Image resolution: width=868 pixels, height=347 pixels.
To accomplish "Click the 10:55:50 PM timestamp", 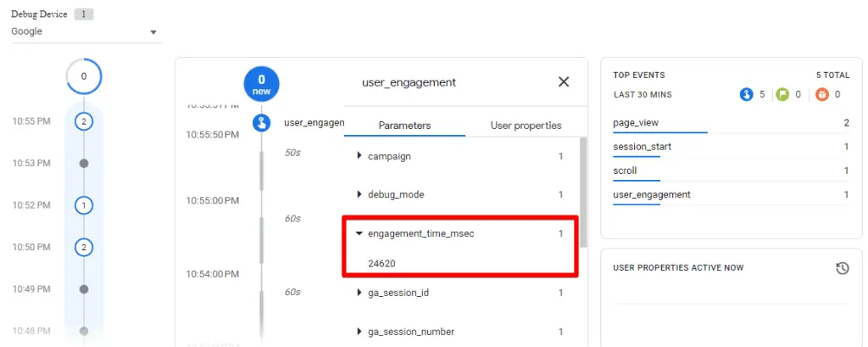I will point(213,134).
